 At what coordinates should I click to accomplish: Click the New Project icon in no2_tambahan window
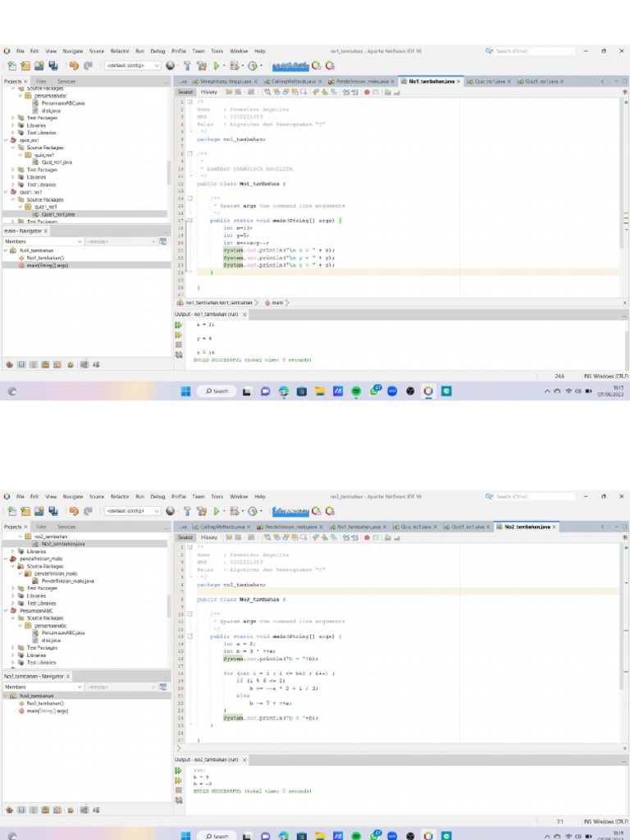pyautogui.click(x=12, y=511)
